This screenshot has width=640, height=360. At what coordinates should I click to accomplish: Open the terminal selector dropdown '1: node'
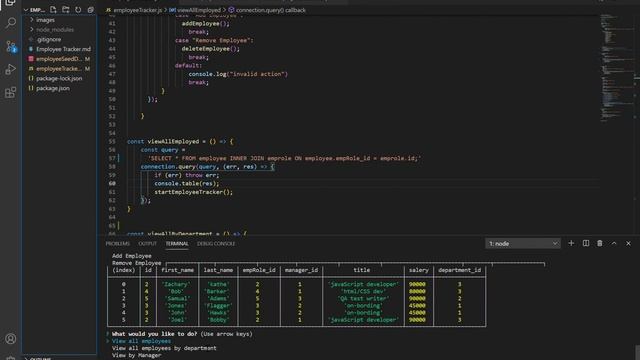pos(523,243)
